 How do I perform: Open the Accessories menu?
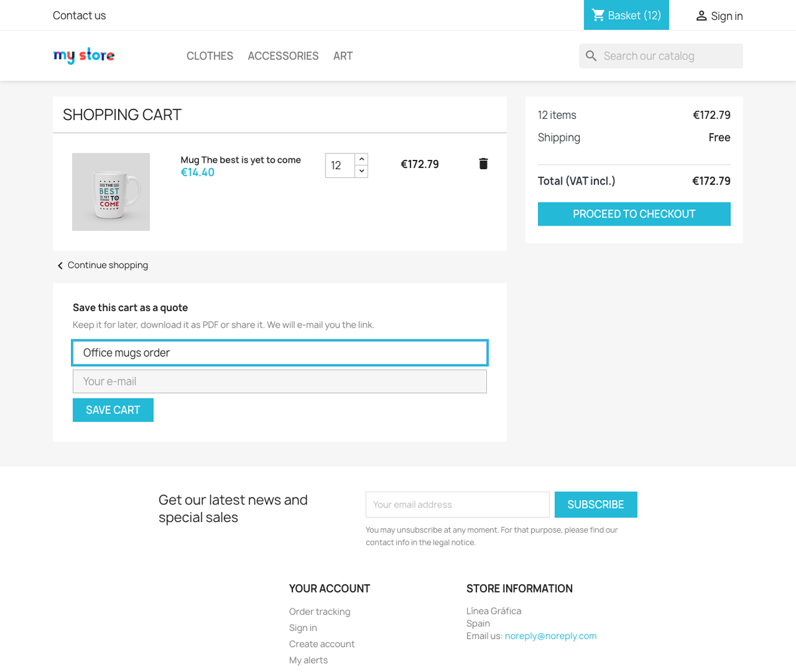pyautogui.click(x=283, y=56)
